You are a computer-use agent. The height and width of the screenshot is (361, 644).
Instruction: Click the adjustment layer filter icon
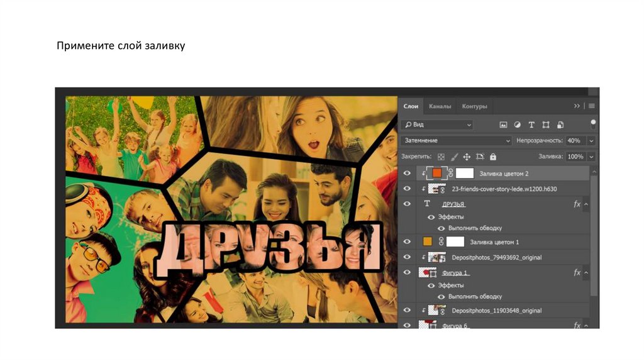(517, 125)
